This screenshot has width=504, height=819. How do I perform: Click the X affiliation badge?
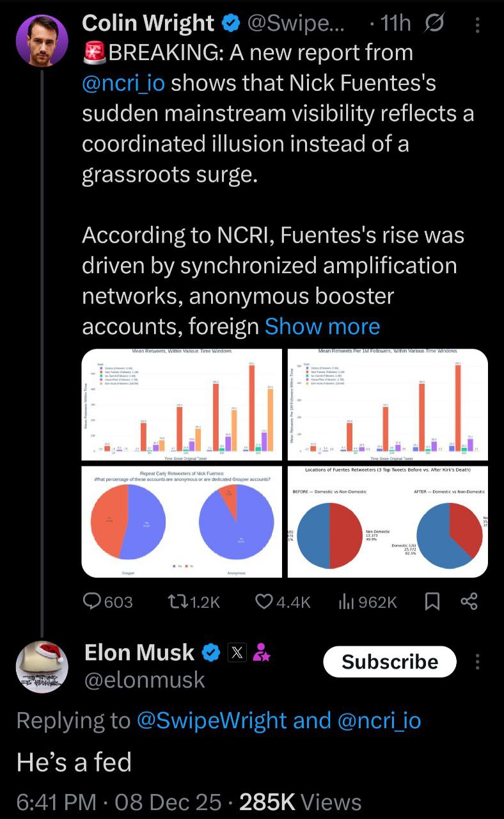pyautogui.click(x=237, y=653)
